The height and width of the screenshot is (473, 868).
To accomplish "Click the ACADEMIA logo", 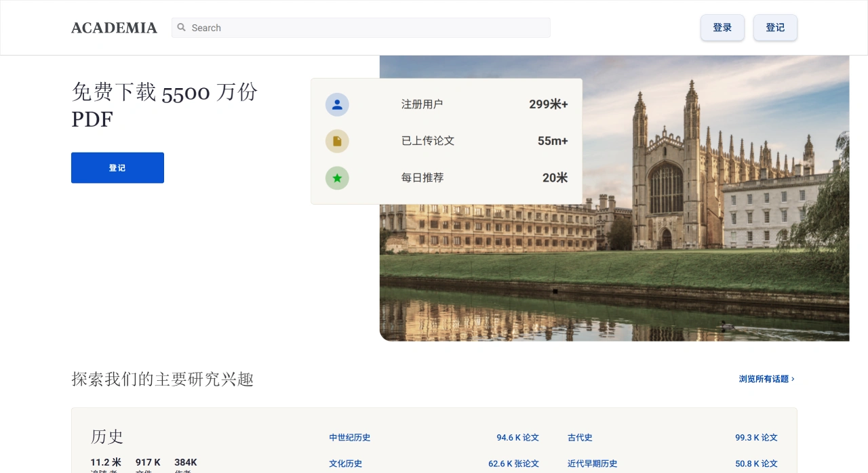I will pyautogui.click(x=114, y=28).
